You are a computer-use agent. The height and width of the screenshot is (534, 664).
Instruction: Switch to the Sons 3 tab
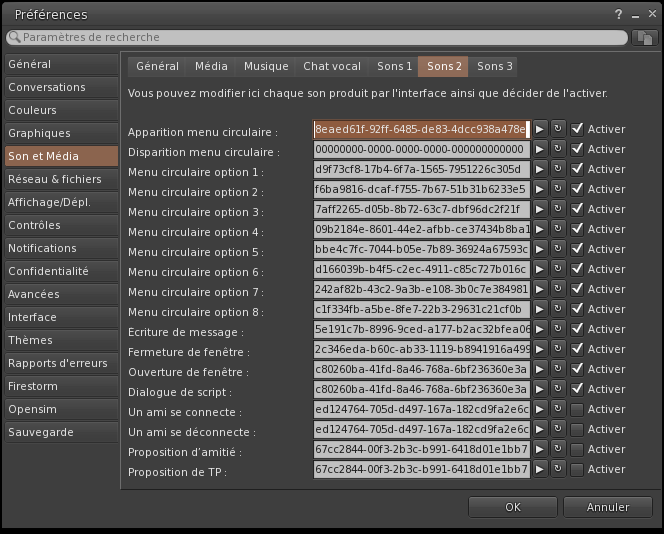[495, 67]
